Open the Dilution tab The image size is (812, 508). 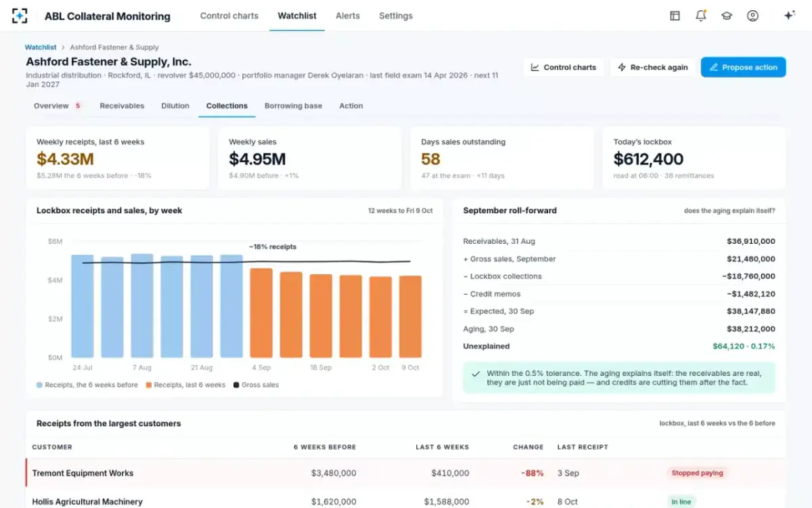click(175, 106)
